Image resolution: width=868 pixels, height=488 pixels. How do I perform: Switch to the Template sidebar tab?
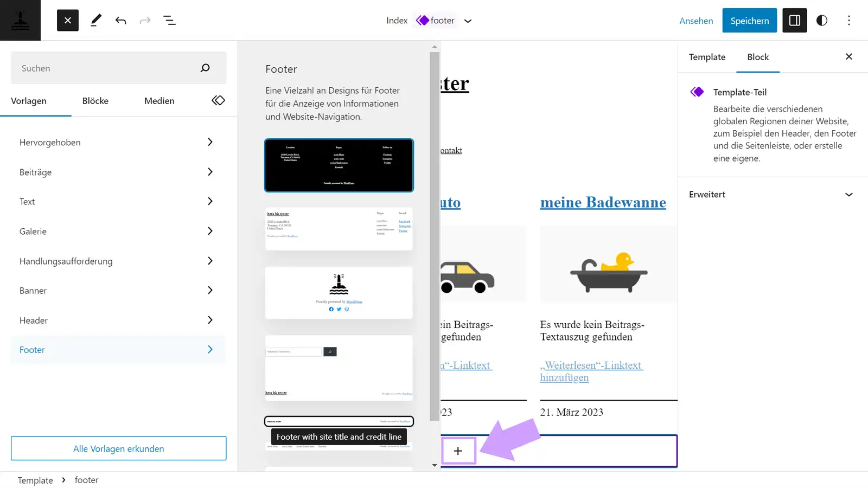tap(707, 57)
